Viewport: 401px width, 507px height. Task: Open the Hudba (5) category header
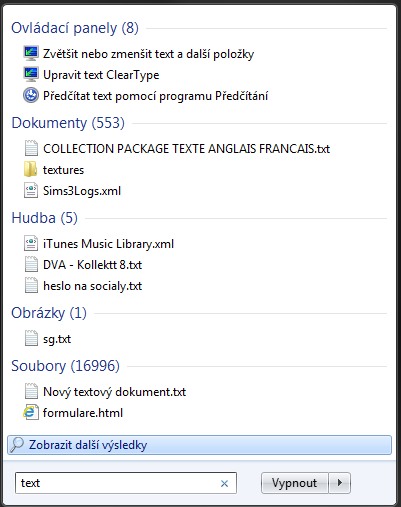click(x=44, y=218)
